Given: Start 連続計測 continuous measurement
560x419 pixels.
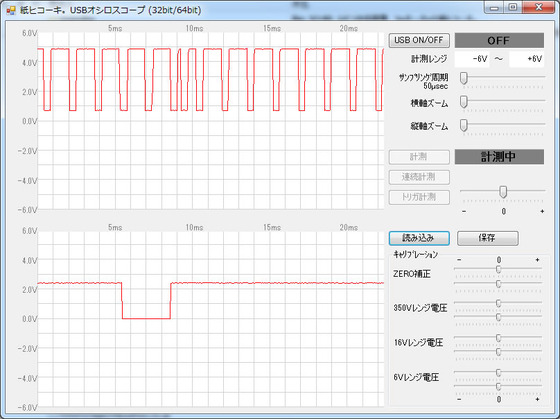Looking at the screenshot, I should point(419,177).
